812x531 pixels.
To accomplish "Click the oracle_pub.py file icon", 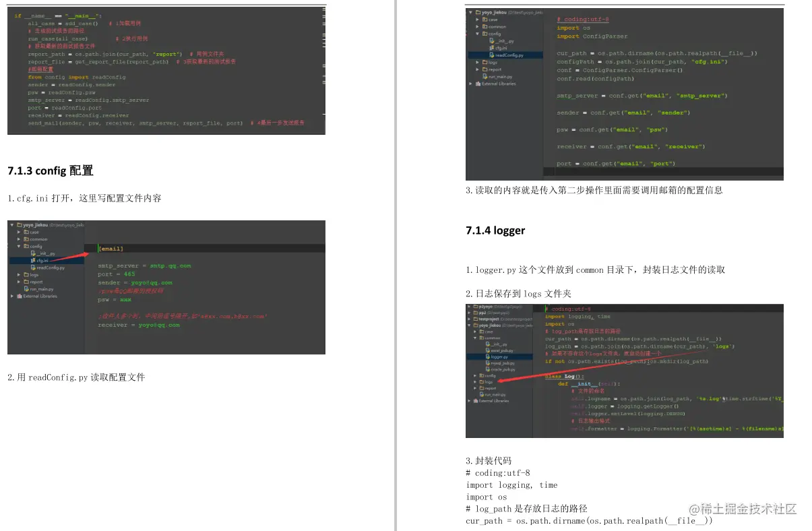I will click(x=488, y=369).
